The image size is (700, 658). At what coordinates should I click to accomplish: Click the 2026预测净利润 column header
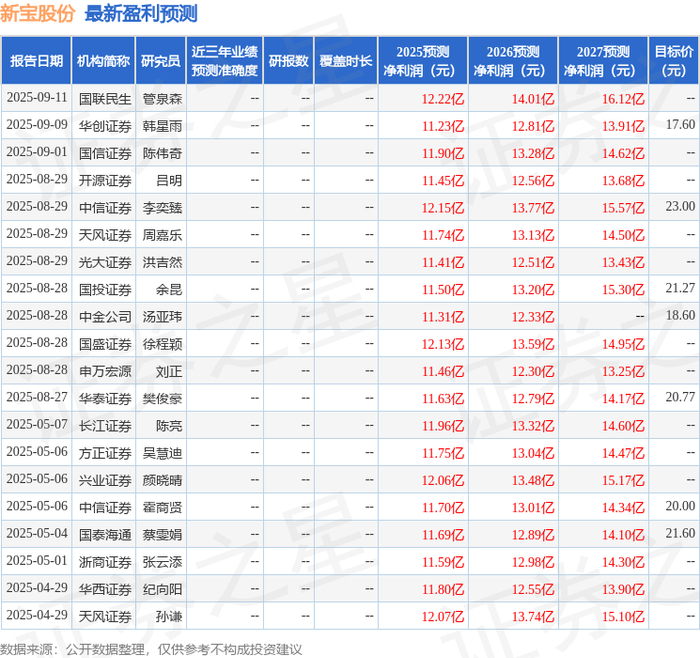513,61
